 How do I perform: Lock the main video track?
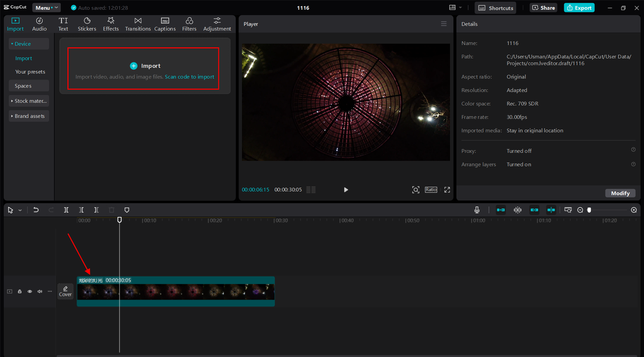tap(20, 292)
